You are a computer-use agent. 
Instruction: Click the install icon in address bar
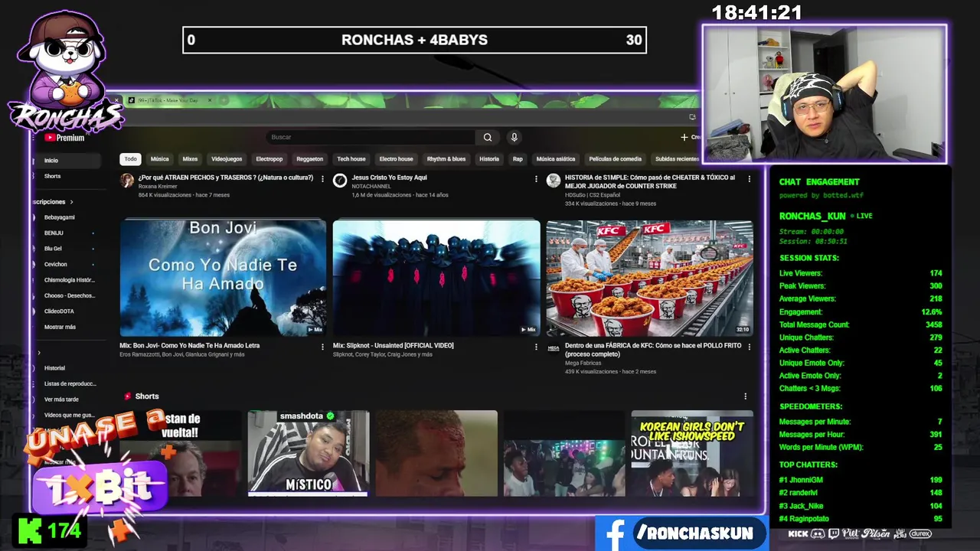pyautogui.click(x=692, y=117)
